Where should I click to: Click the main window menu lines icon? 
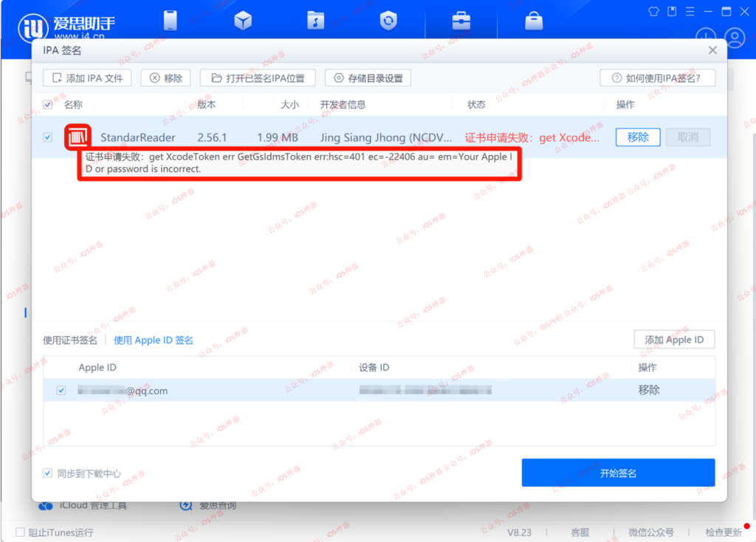[x=690, y=11]
